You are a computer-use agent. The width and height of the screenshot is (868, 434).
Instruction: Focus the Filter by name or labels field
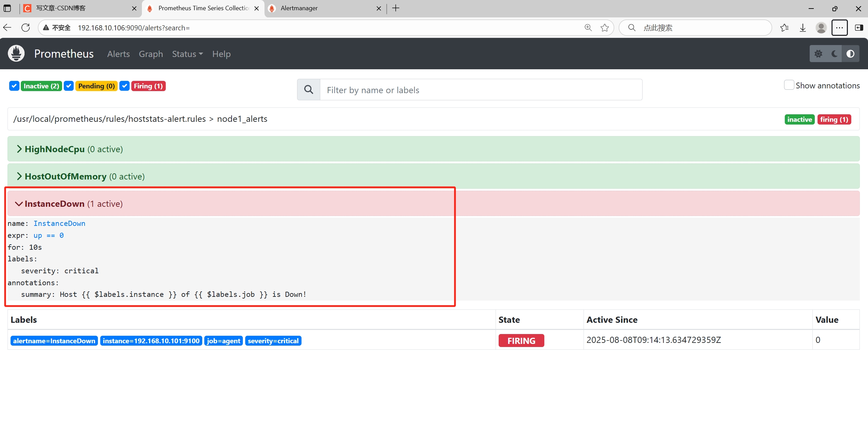[x=481, y=90]
